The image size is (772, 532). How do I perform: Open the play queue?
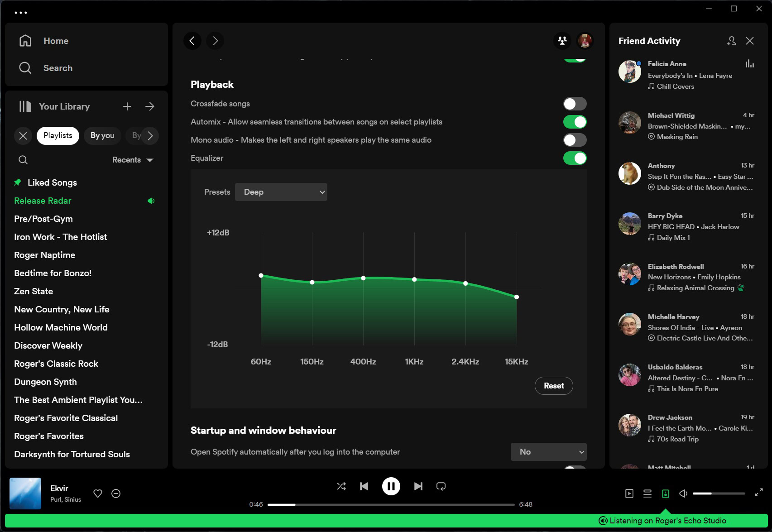pos(647,494)
